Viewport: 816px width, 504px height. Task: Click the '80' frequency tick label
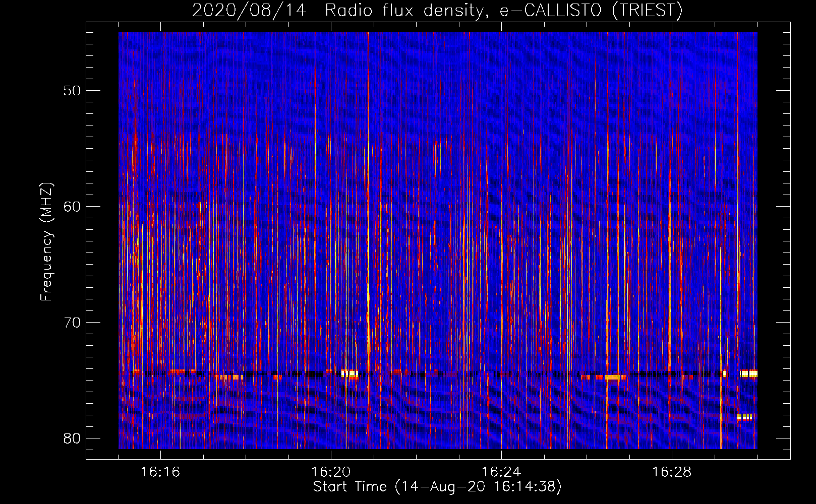(x=73, y=438)
